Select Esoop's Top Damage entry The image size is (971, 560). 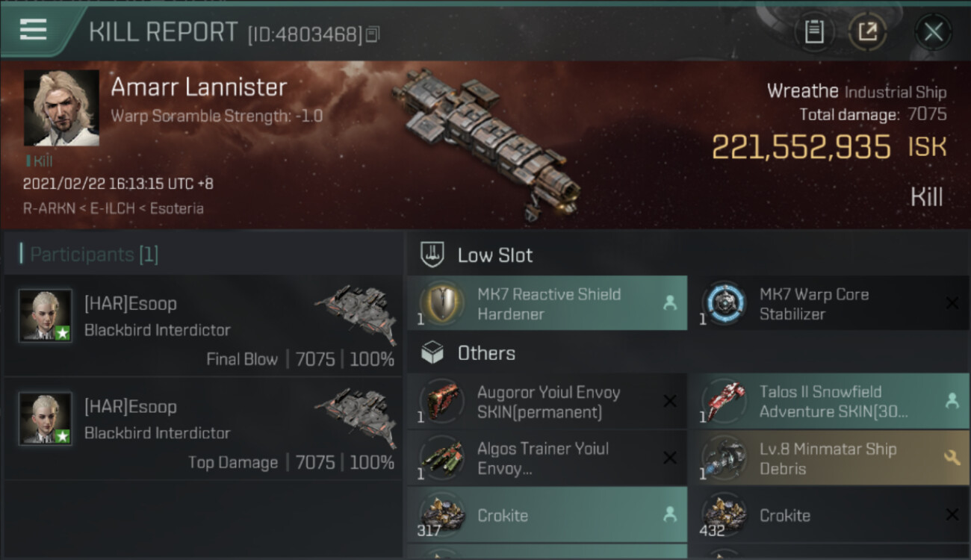click(203, 429)
